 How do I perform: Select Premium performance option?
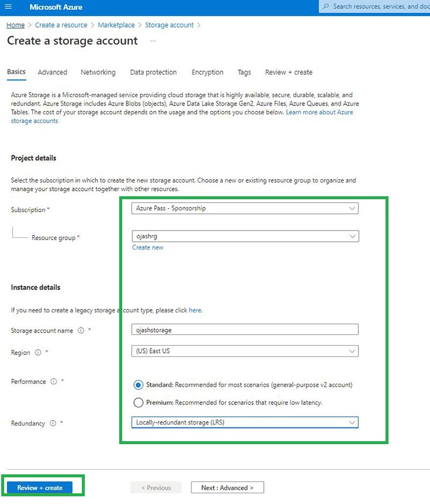tap(138, 403)
